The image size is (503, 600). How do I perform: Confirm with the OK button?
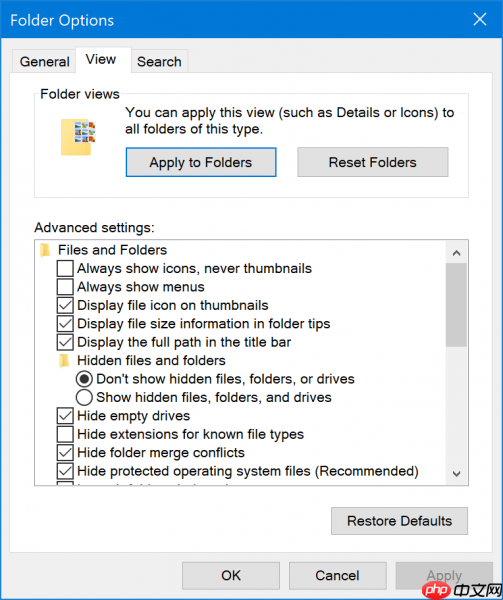231,576
